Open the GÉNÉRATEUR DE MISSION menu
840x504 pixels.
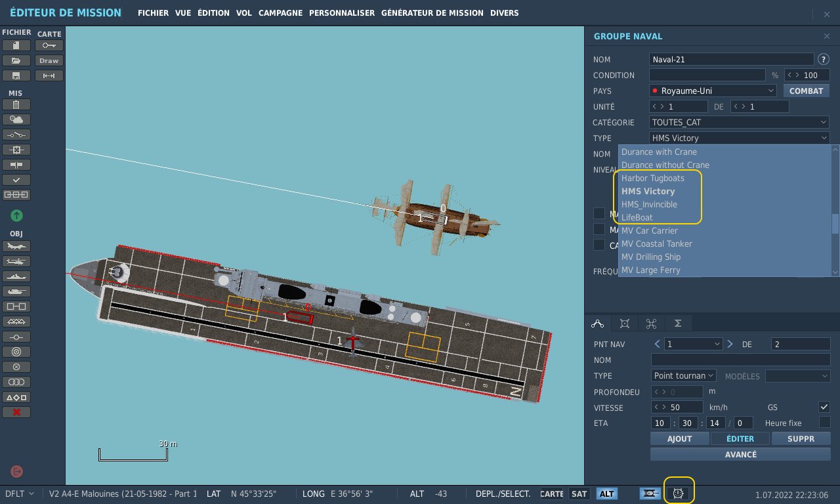[x=432, y=13]
